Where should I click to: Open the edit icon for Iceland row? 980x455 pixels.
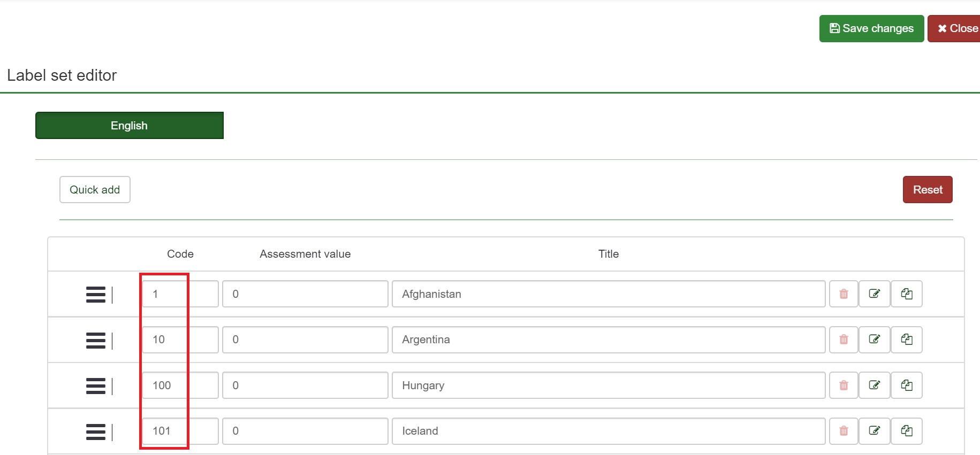(874, 431)
